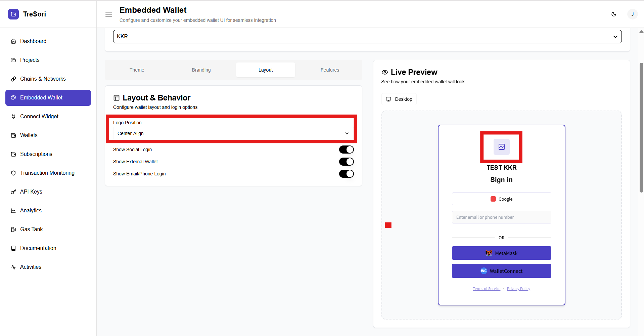Go to API Keys page

(x=31, y=192)
